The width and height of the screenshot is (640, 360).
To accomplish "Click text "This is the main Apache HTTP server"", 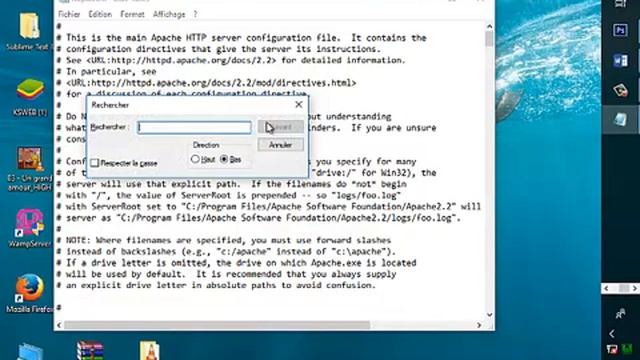I will tap(154, 38).
